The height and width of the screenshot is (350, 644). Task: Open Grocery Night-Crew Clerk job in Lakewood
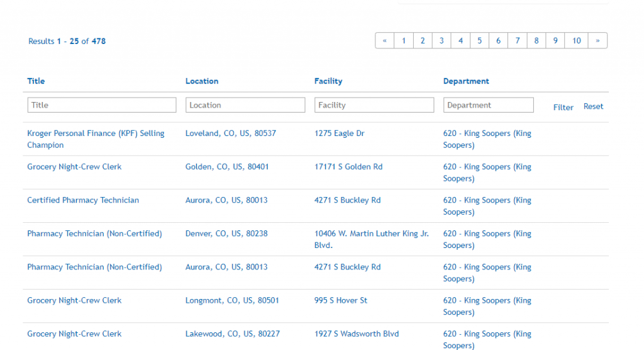74,334
